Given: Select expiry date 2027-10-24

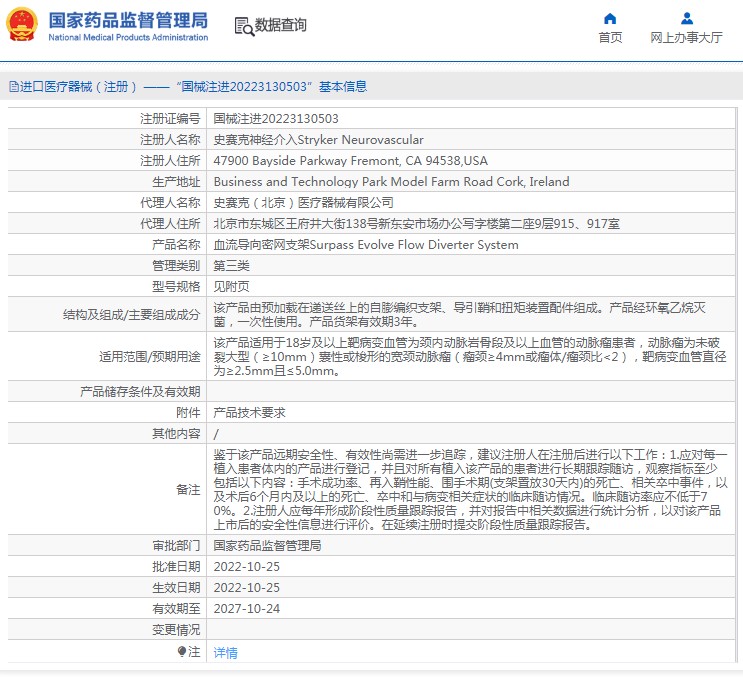Looking at the screenshot, I should click(x=246, y=609).
